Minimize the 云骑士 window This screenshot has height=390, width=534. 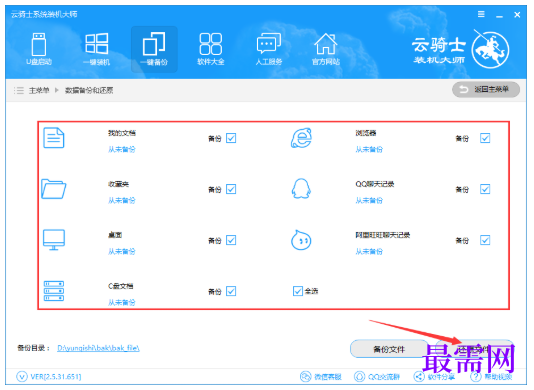[x=500, y=15]
